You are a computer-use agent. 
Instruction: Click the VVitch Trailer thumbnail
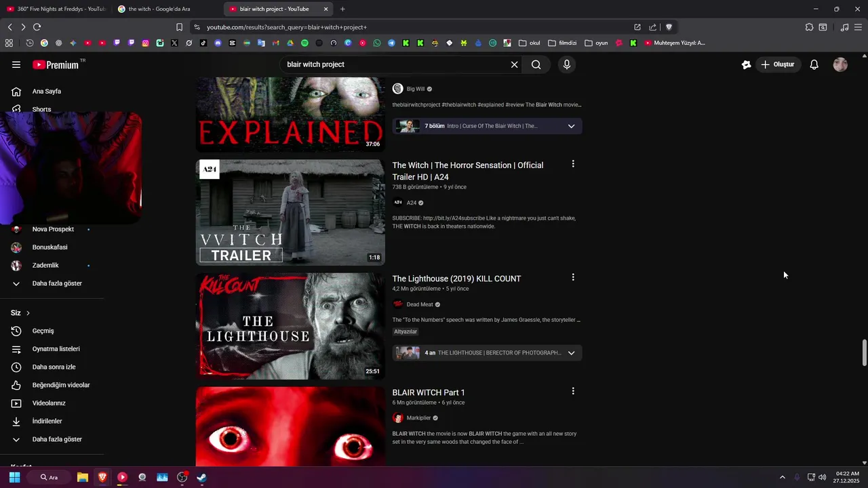(x=290, y=212)
